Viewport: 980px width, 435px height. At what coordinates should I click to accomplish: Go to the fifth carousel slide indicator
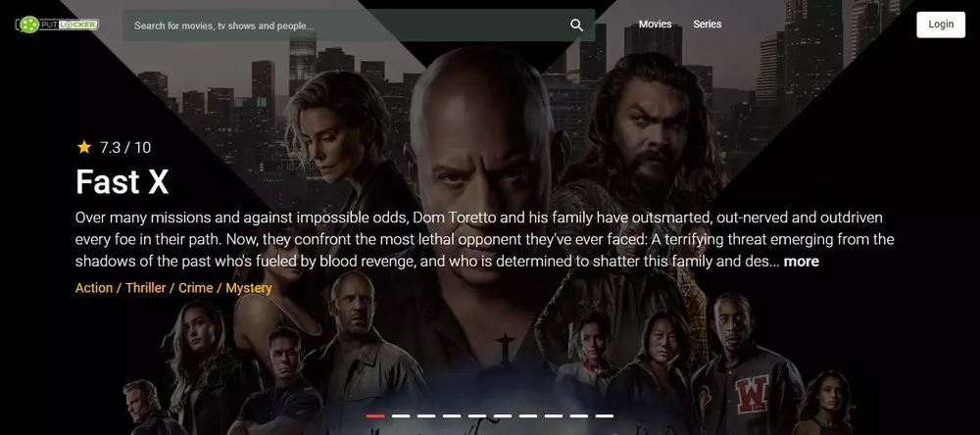pyautogui.click(x=477, y=415)
